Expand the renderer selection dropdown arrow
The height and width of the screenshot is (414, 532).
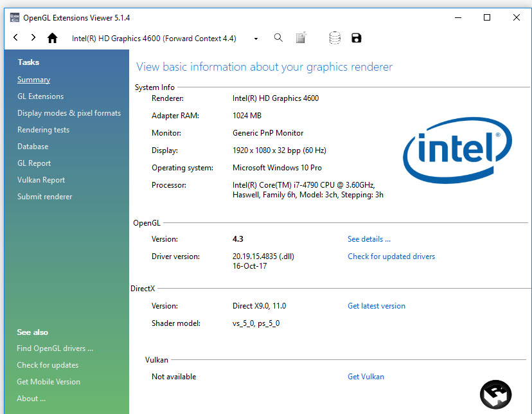point(256,39)
